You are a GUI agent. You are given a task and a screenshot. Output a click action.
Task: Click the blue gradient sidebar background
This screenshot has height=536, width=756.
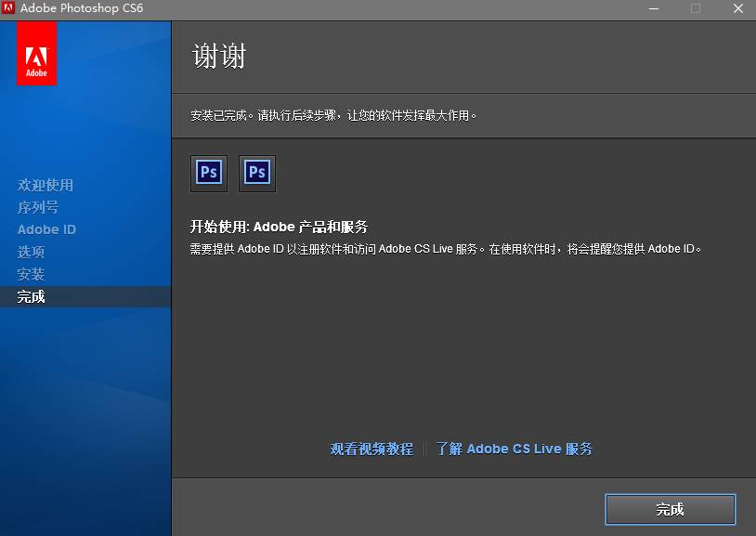tap(85, 399)
